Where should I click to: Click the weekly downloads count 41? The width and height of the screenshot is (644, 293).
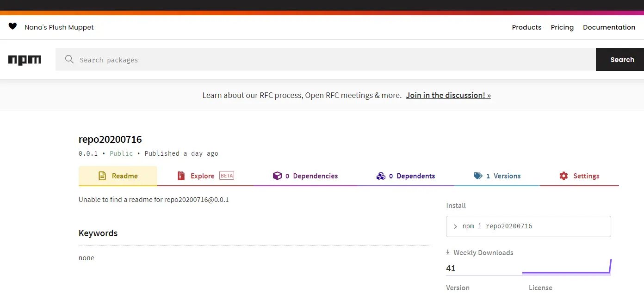[x=451, y=268]
